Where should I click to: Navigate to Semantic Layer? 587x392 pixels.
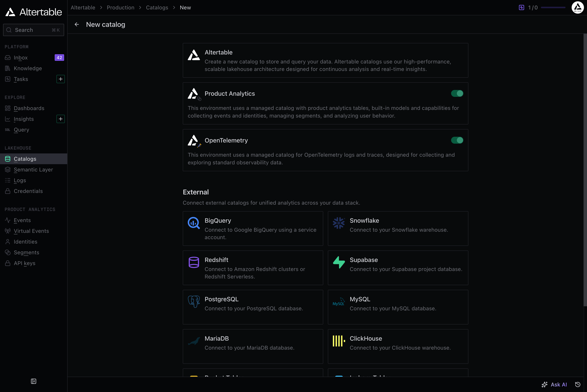[34, 170]
